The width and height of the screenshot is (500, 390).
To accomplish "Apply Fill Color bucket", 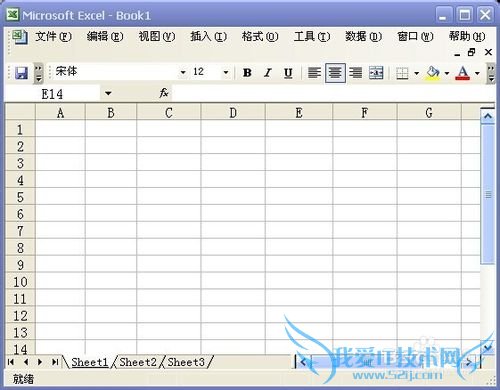I will click(x=432, y=73).
